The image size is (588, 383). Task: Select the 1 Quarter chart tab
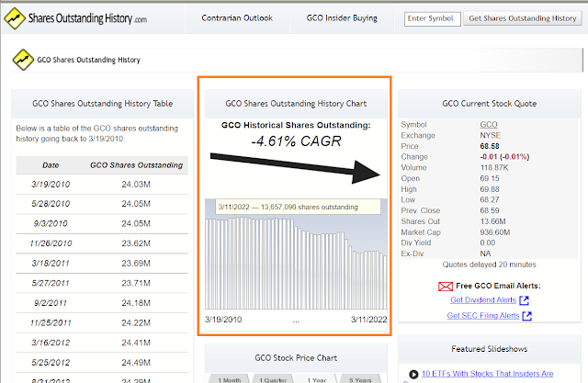pyautogui.click(x=273, y=379)
